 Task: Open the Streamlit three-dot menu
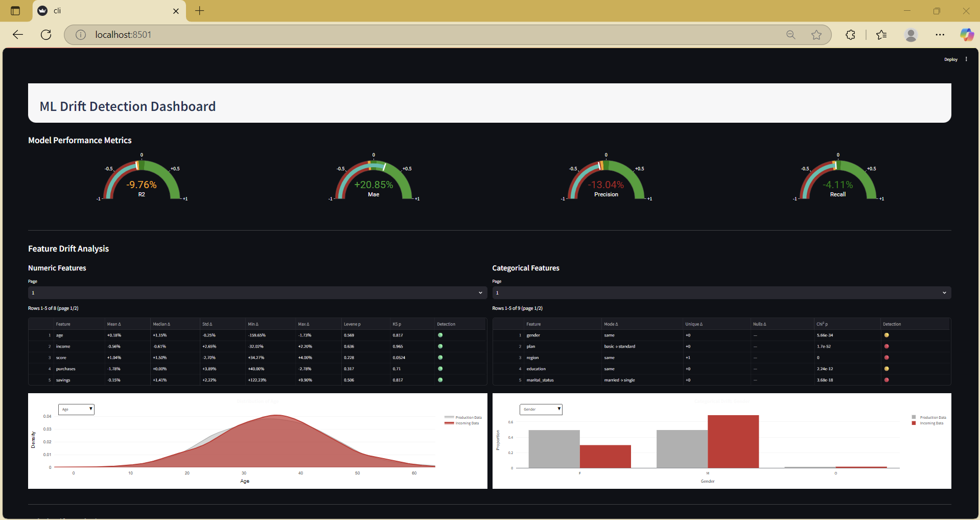coord(966,59)
